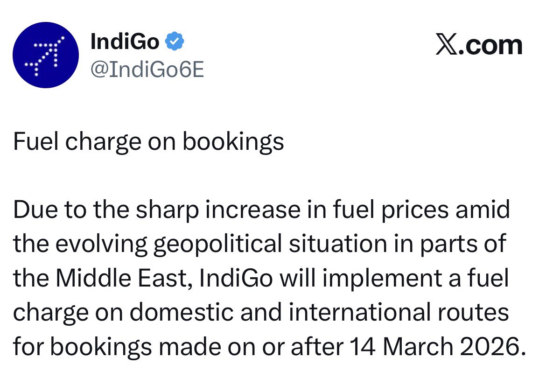Click the "Fuel charge on bookings" heading
The height and width of the screenshot is (392, 546).
click(x=148, y=142)
